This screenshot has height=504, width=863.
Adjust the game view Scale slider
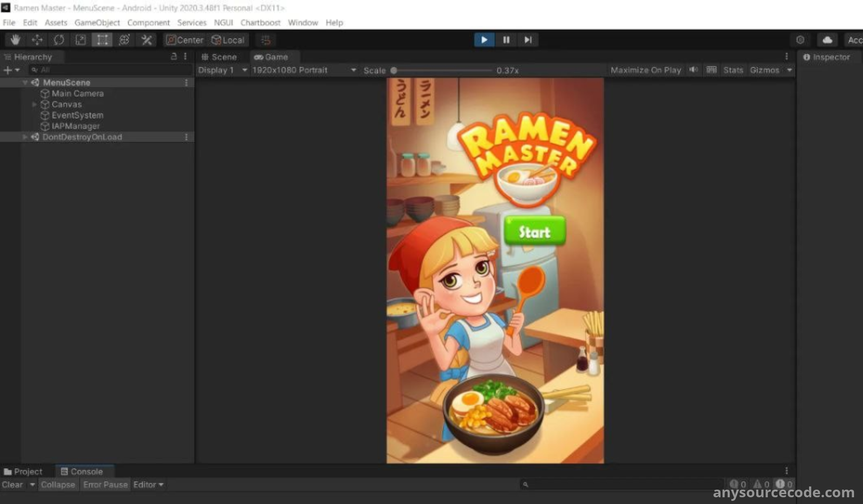coord(394,71)
